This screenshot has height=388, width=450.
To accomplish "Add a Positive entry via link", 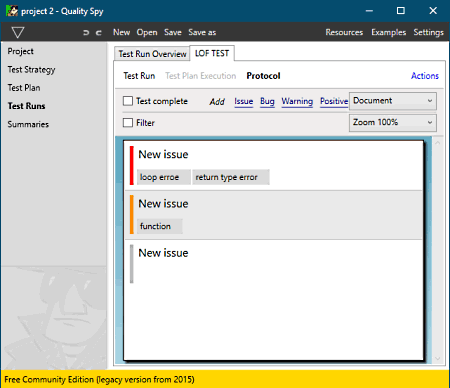I will [x=334, y=101].
